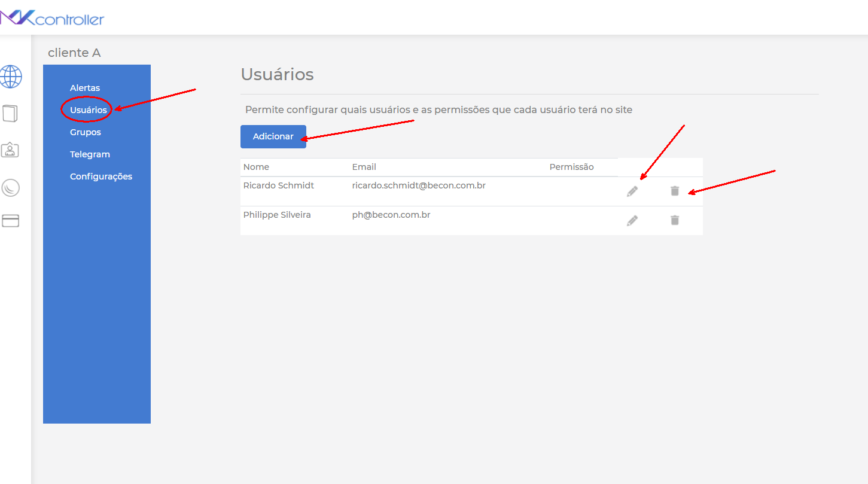
Task: Delete Philippe Silveira with the trash icon
Action: 675,220
